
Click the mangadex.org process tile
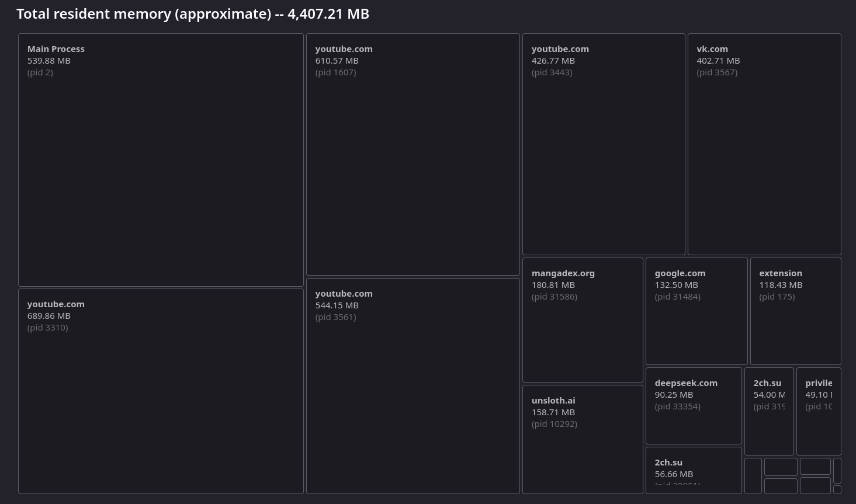583,320
